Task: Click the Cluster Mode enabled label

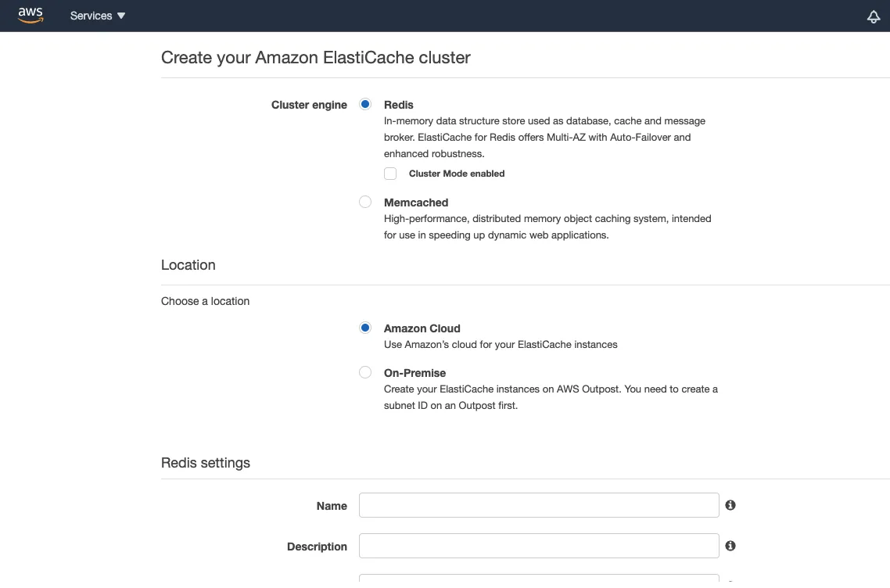Action: pos(457,174)
